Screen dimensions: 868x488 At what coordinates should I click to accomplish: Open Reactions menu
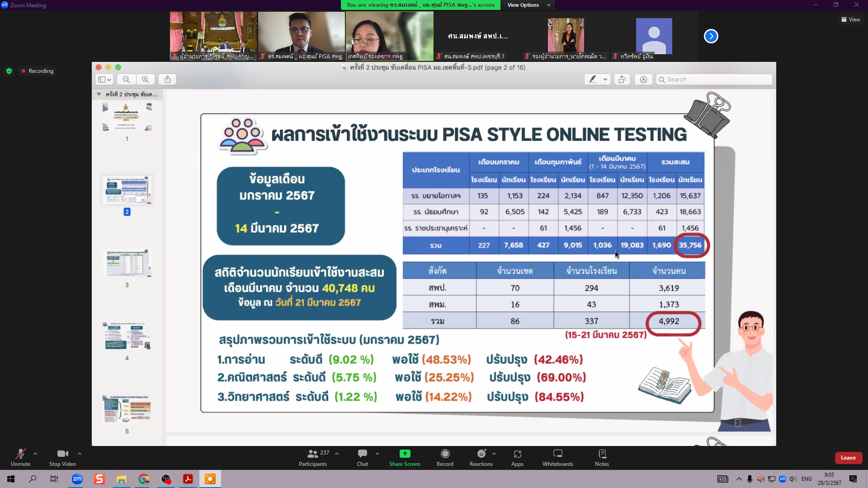pyautogui.click(x=481, y=457)
